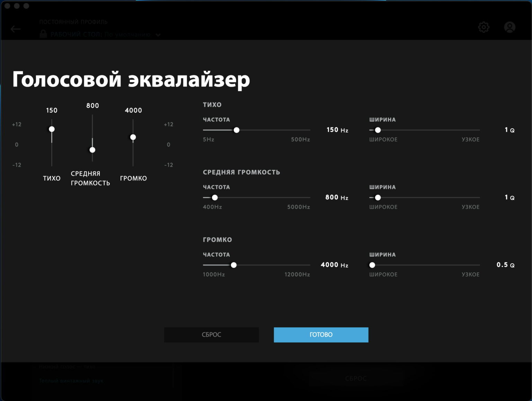Click the 1 Q value in the ТИХО section
532x401 pixels.
pos(509,130)
